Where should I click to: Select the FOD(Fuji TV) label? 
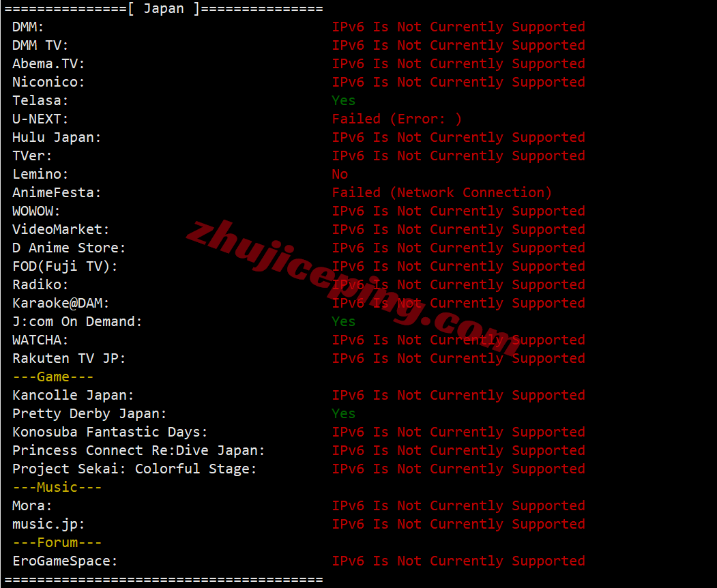point(65,266)
